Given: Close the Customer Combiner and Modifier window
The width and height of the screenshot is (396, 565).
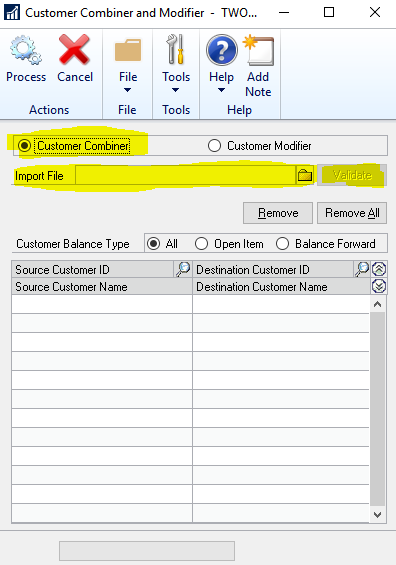Looking at the screenshot, I should tap(375, 13).
